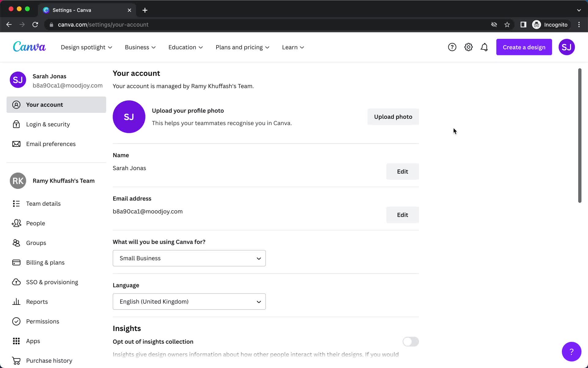The height and width of the screenshot is (368, 588).
Task: Open Team details page
Action: tap(56, 204)
